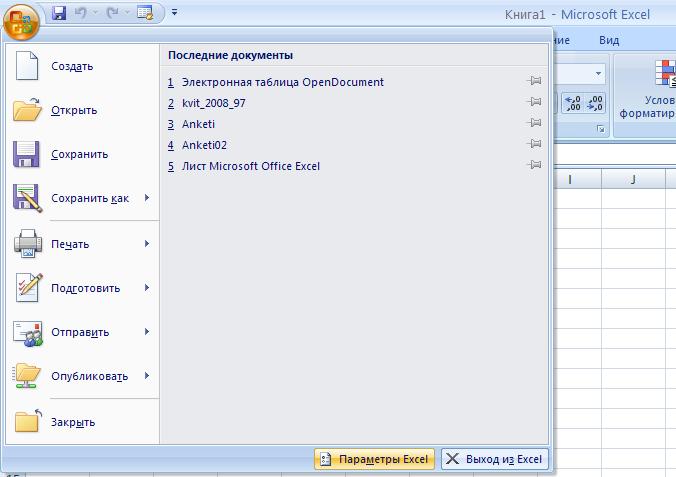Open number format dropdown in ribbon
Viewport: 676px width, 477px height.
pyautogui.click(x=598, y=73)
